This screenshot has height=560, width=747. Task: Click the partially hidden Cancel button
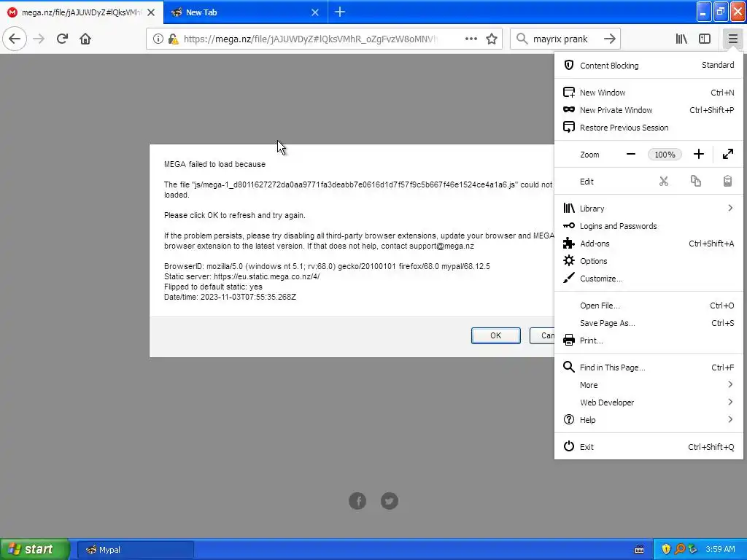[x=542, y=335]
